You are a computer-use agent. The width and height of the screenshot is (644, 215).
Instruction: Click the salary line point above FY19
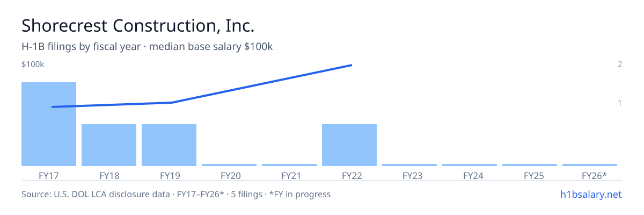click(x=171, y=102)
